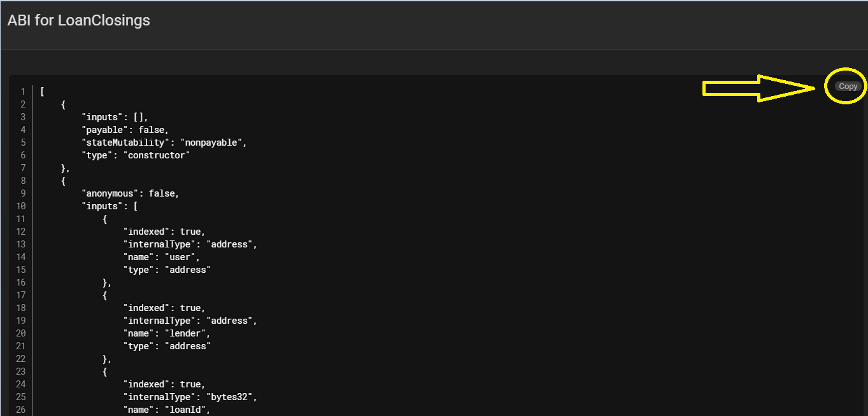Click the "ABI for LoanClosings" heading
The width and height of the screenshot is (868, 416).
79,20
